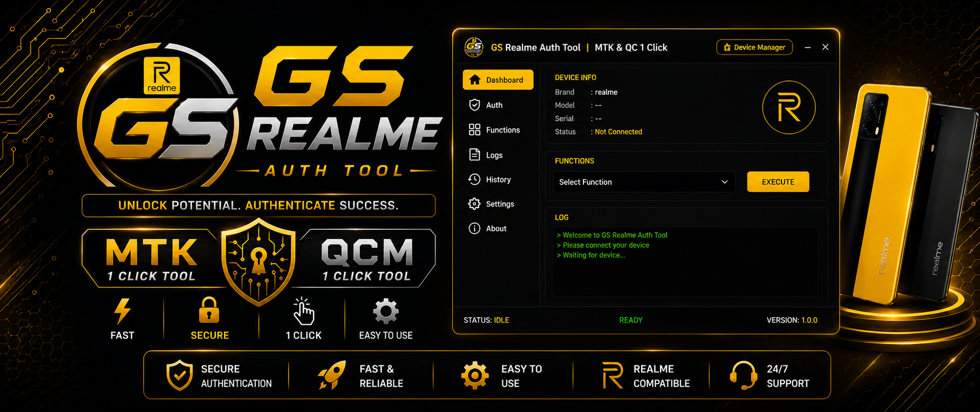The image size is (980, 412).
Task: Click the 24/7 SUPPORT label
Action: 788,376
